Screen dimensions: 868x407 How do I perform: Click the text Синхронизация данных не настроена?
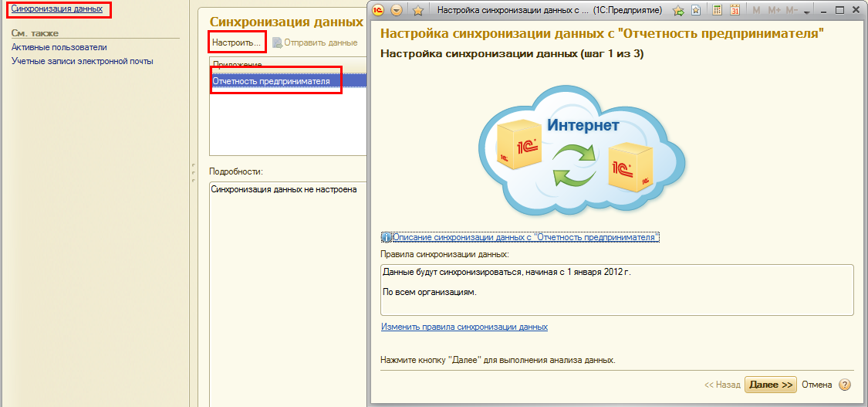click(284, 189)
